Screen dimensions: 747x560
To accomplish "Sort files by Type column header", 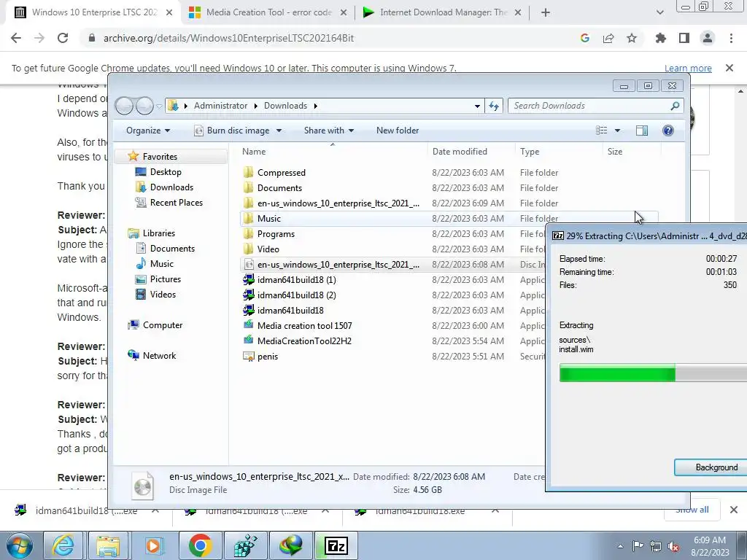I will pos(530,152).
